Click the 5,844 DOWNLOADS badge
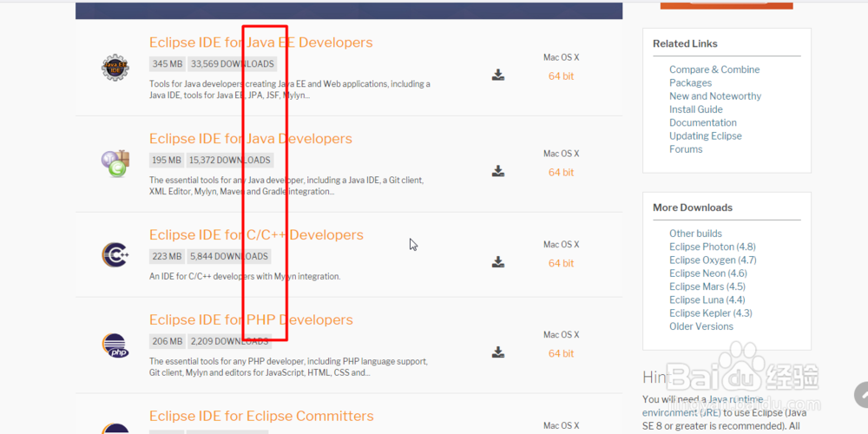The image size is (868, 434). (x=229, y=257)
